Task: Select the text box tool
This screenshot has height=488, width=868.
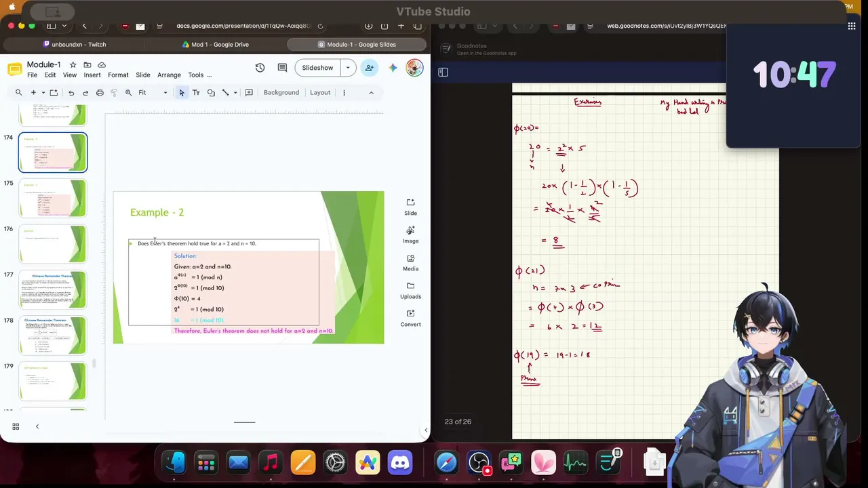Action: point(196,93)
